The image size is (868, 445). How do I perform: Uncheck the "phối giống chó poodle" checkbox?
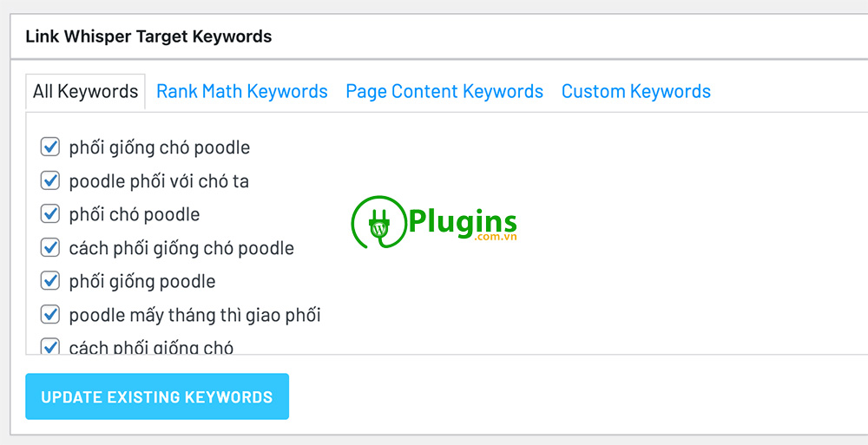point(50,147)
